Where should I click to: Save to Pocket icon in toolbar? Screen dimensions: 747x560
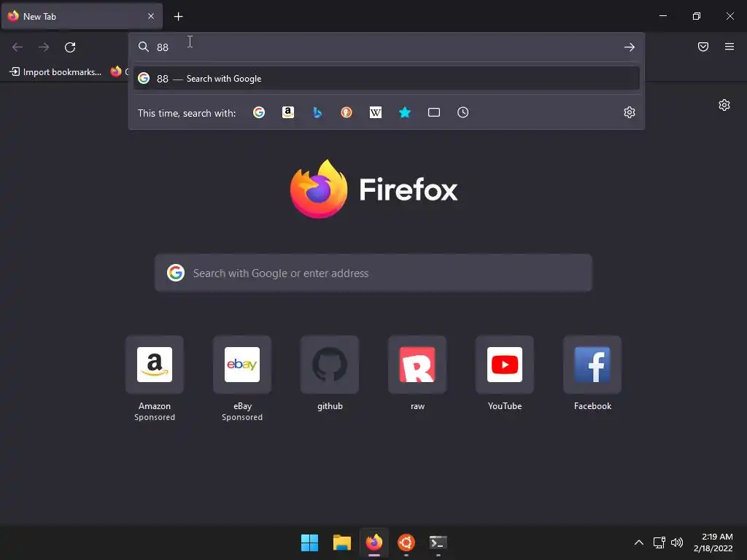click(x=703, y=47)
